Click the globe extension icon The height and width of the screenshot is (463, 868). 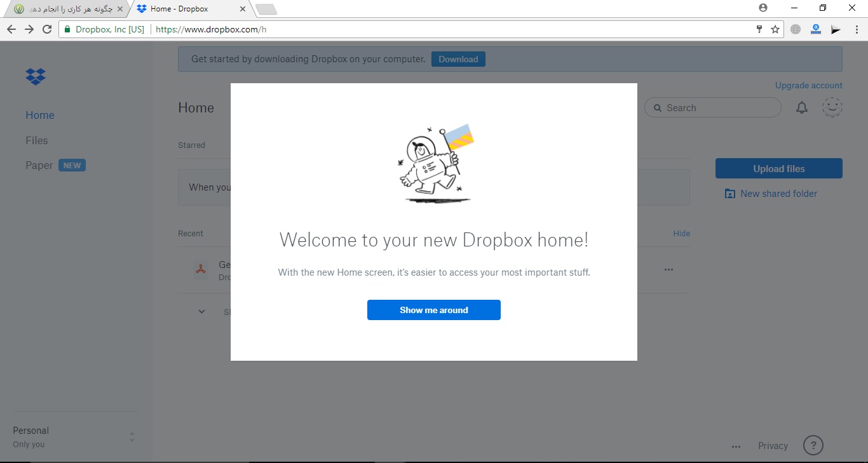[x=796, y=29]
